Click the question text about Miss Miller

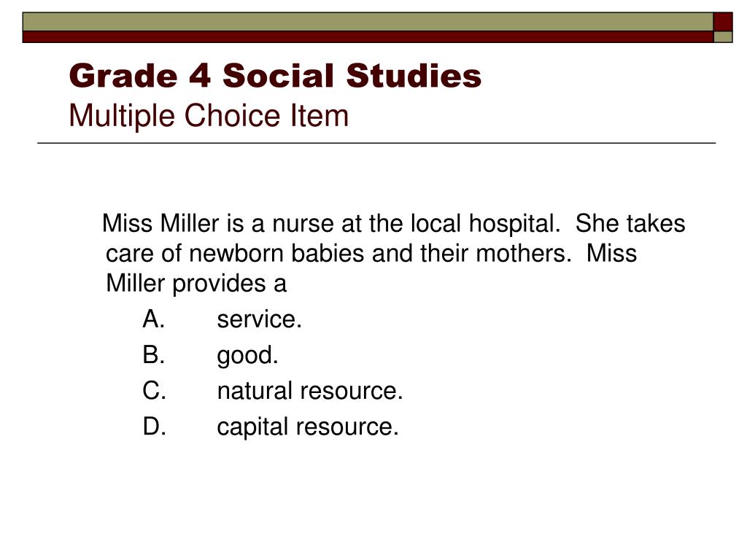click(x=393, y=253)
